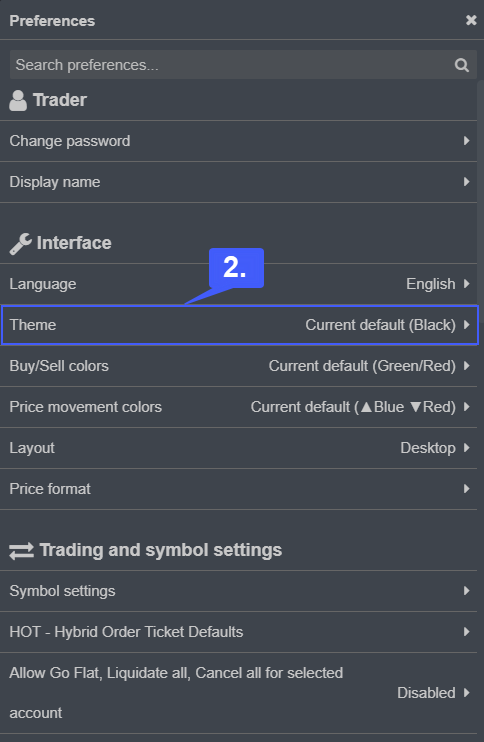This screenshot has width=484, height=742.
Task: Open Buy/Sell colors setting
Action: tap(238, 366)
